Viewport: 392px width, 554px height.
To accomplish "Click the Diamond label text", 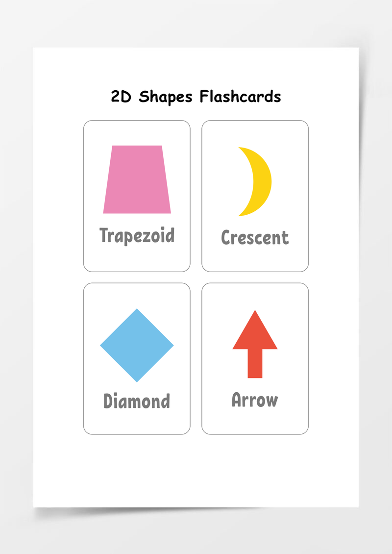I will pyautogui.click(x=137, y=401).
